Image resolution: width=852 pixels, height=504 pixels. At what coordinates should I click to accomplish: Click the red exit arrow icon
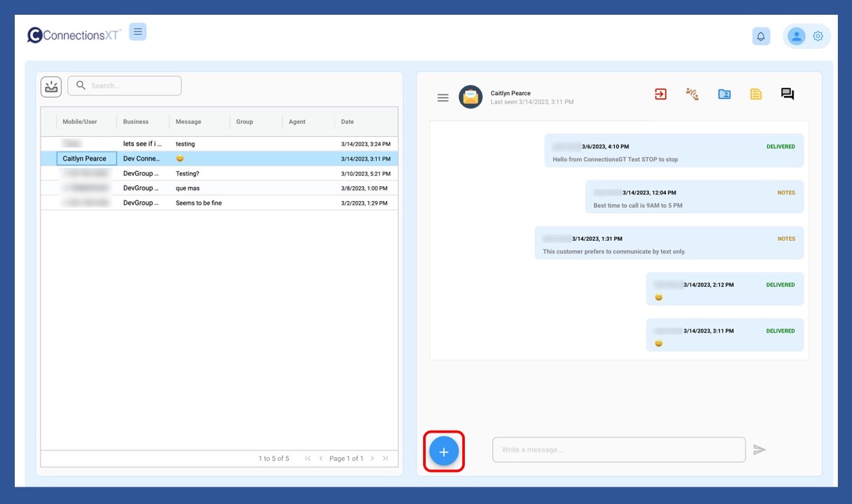pyautogui.click(x=660, y=94)
